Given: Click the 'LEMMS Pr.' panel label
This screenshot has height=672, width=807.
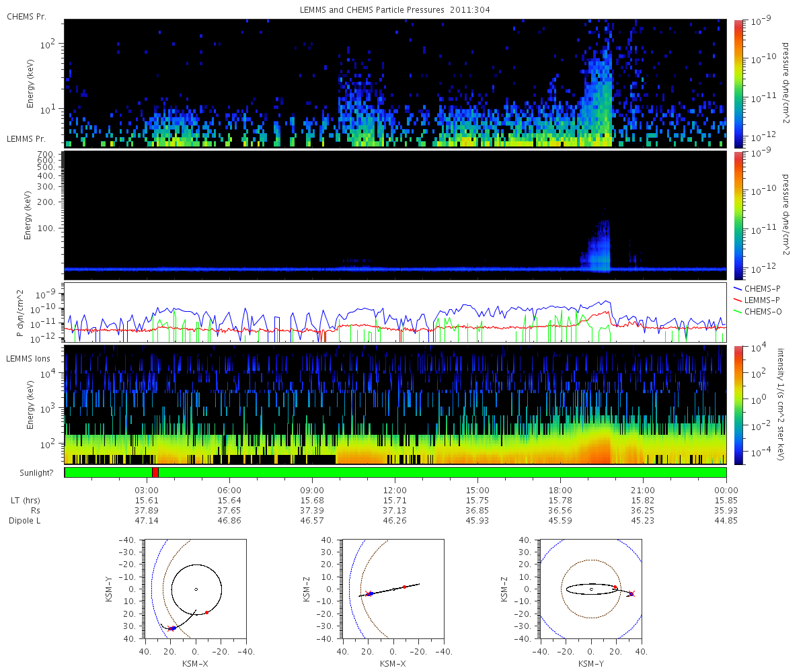Looking at the screenshot, I should coord(26,139).
